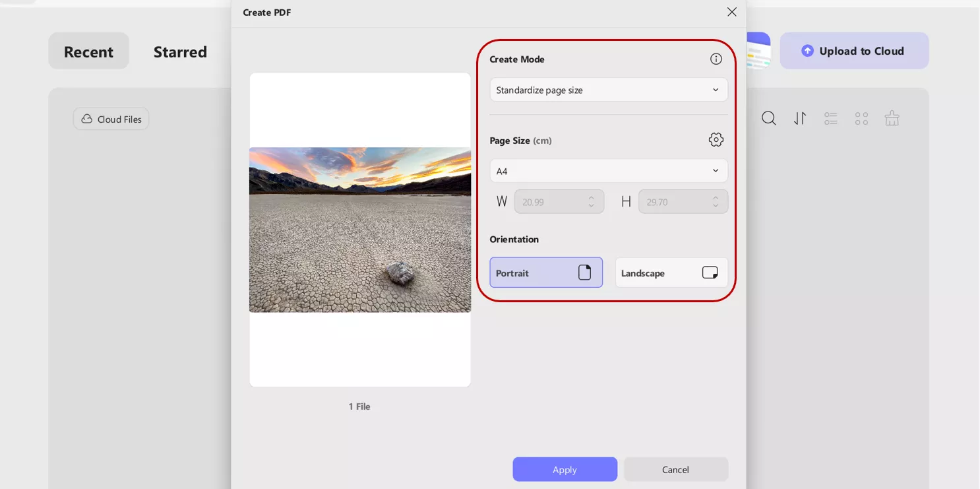Viewport: 980px width, 489px height.
Task: Apply the Create PDF settings
Action: coord(565,469)
